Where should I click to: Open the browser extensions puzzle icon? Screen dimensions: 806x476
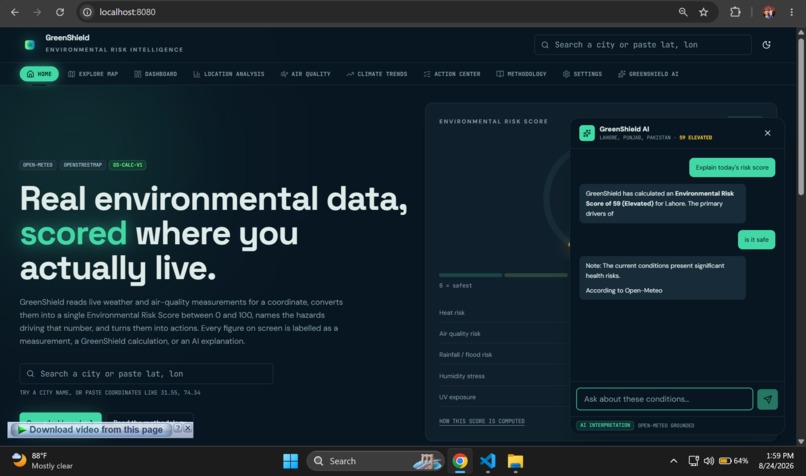click(x=735, y=12)
